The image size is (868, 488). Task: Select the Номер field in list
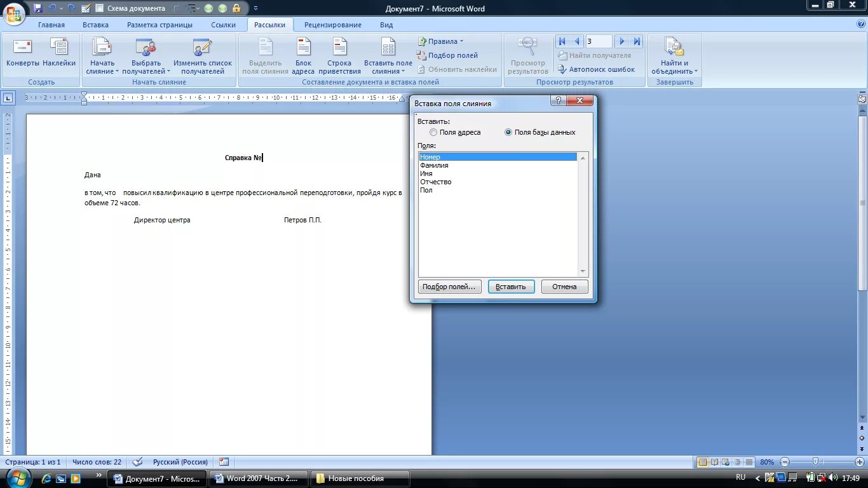click(x=498, y=157)
